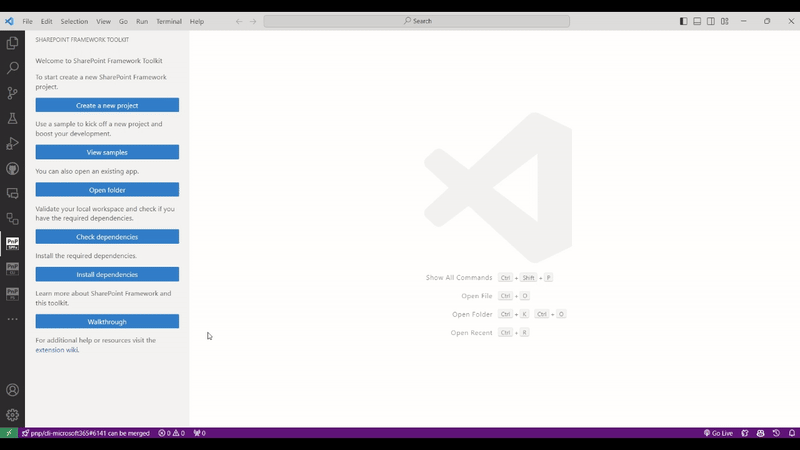
Task: Go forward with the right arrow
Action: [253, 21]
